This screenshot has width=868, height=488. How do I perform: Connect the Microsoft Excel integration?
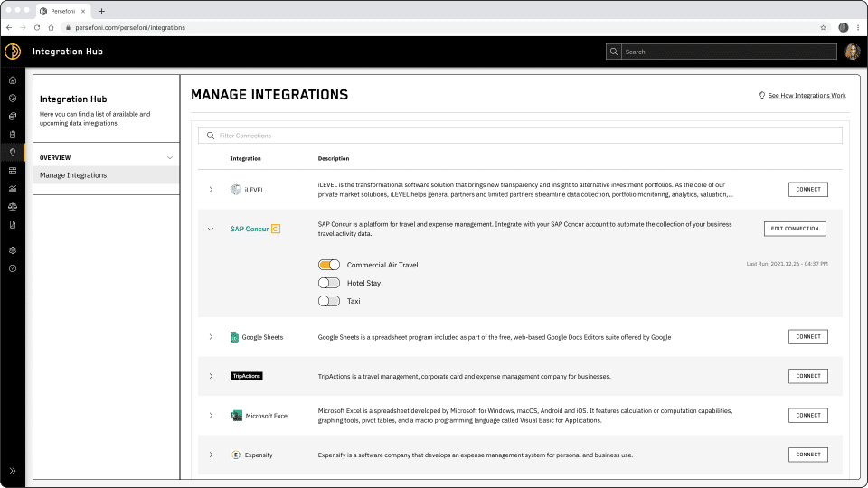click(x=808, y=415)
